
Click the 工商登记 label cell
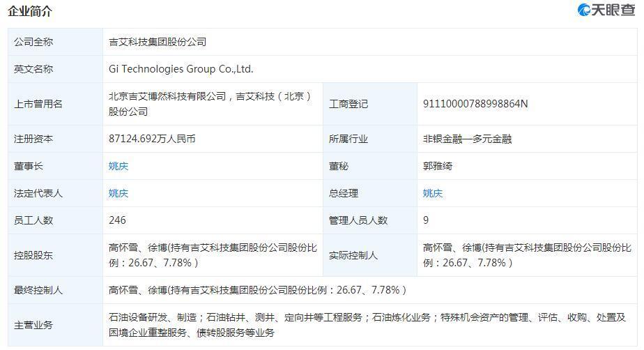click(369, 104)
